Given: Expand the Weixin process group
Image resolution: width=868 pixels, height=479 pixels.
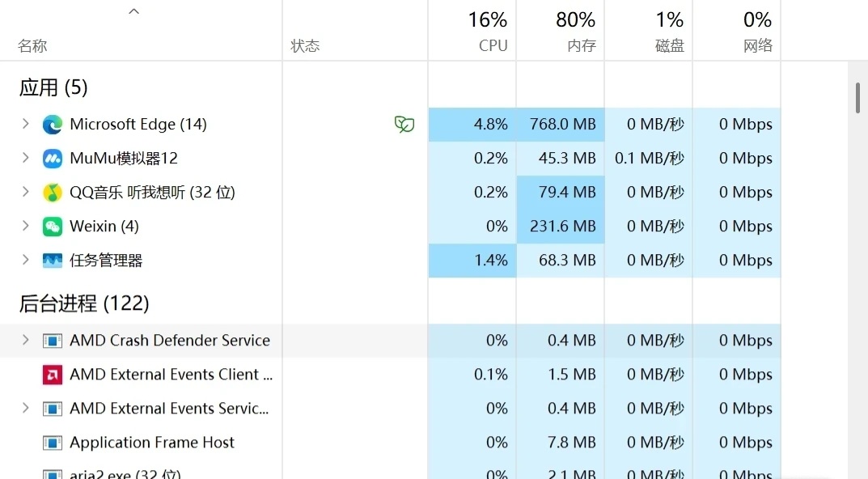Looking at the screenshot, I should coord(25,227).
